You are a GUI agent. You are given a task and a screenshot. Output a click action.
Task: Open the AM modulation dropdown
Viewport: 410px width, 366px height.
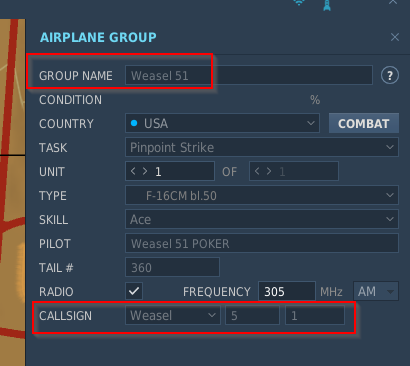point(376,291)
